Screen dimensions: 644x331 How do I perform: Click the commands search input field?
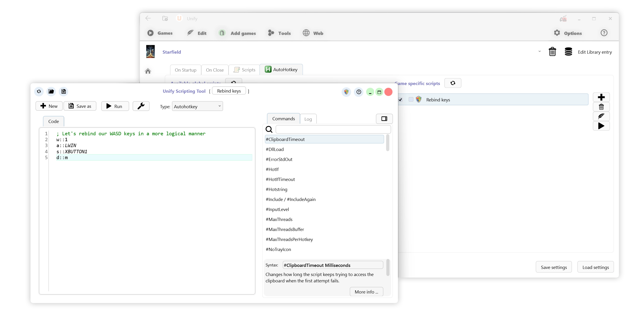(x=333, y=129)
